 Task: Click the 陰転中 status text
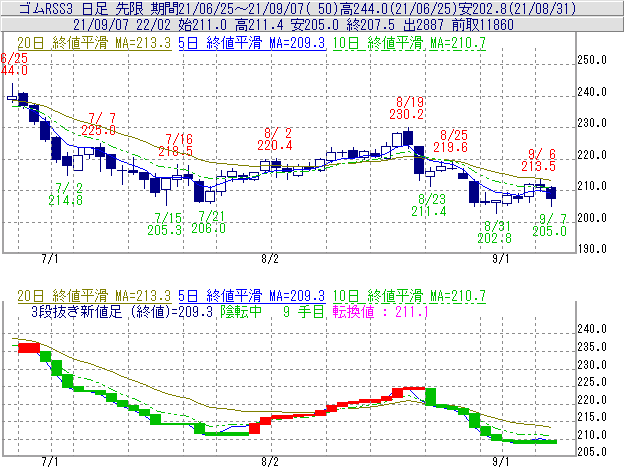(241, 311)
